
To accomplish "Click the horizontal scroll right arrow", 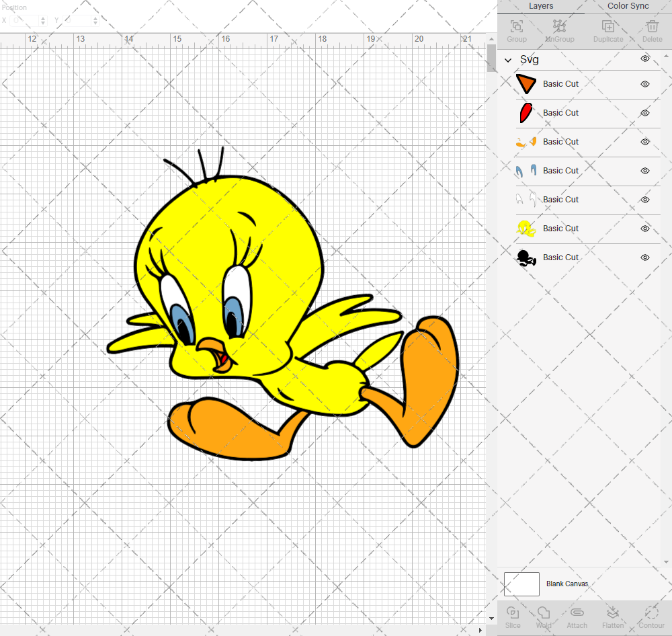I will coord(480,630).
